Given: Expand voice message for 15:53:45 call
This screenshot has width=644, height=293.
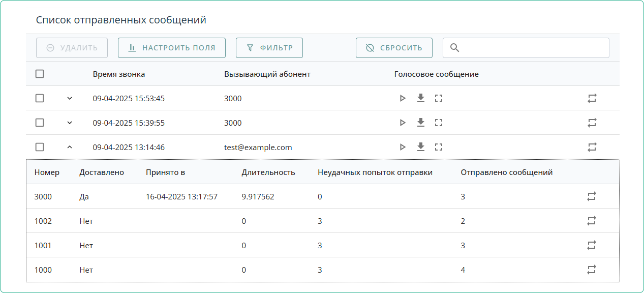Looking at the screenshot, I should click(x=439, y=98).
